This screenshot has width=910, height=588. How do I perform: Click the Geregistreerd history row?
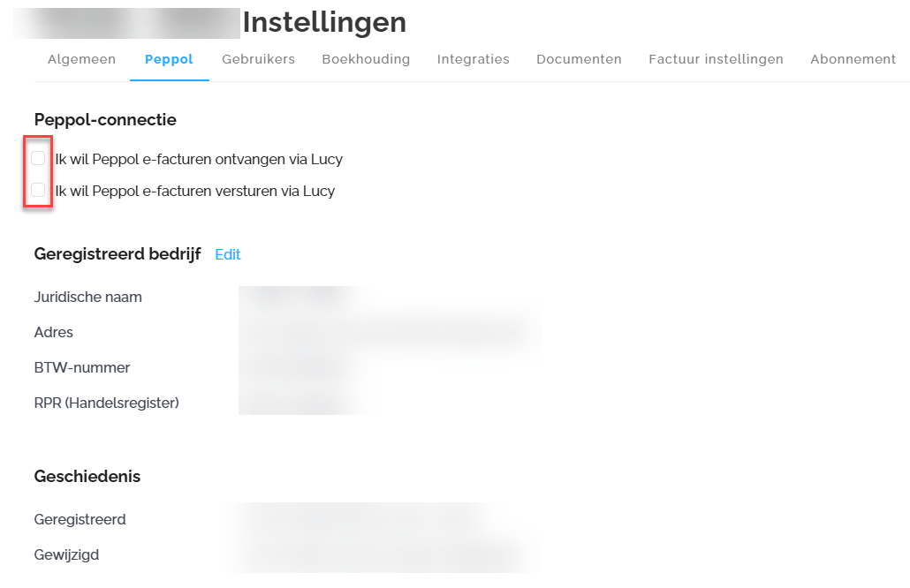284,519
